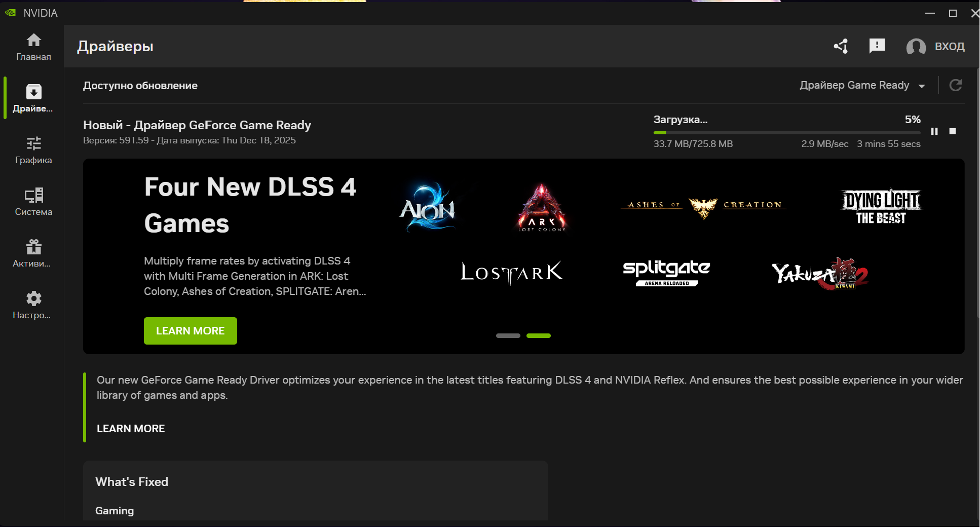Click the 'Gaming' subsection label
The width and height of the screenshot is (980, 527).
tap(115, 511)
